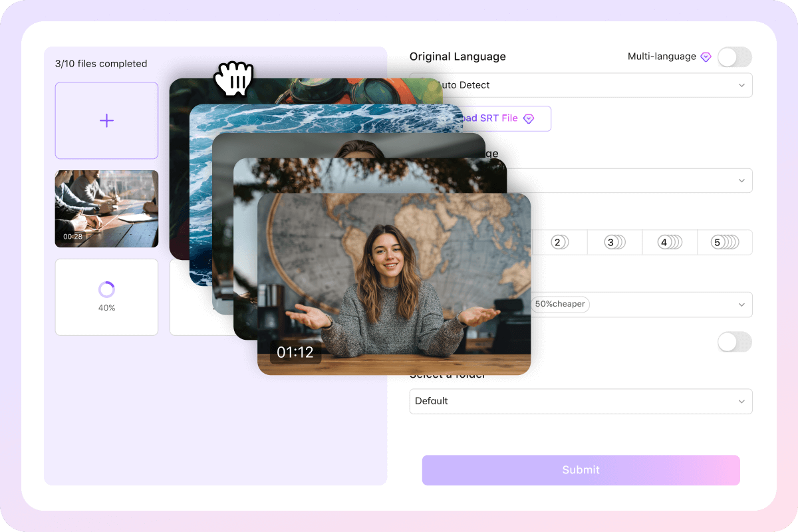Turn on the toggle above Select a folder

(x=734, y=342)
